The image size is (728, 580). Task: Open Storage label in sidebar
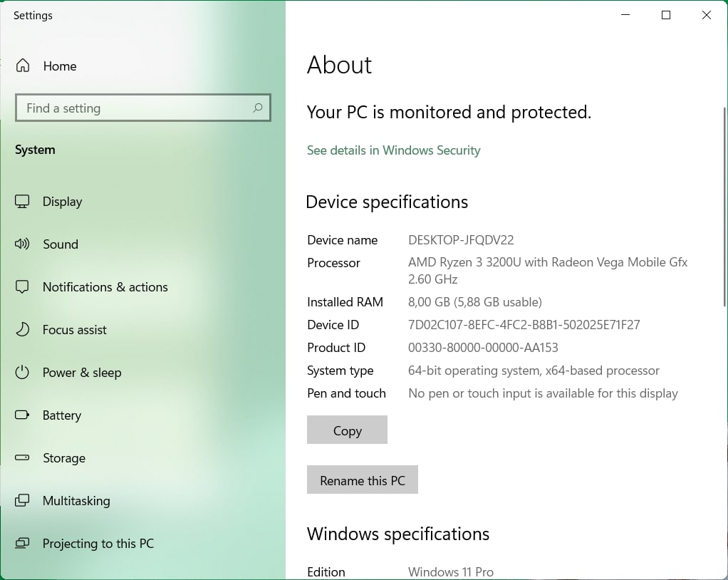click(x=64, y=458)
